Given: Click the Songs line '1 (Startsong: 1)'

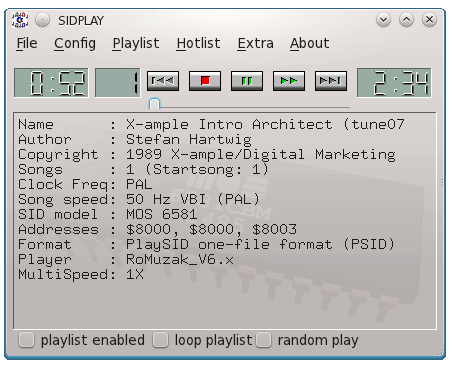Looking at the screenshot, I should click(197, 169).
